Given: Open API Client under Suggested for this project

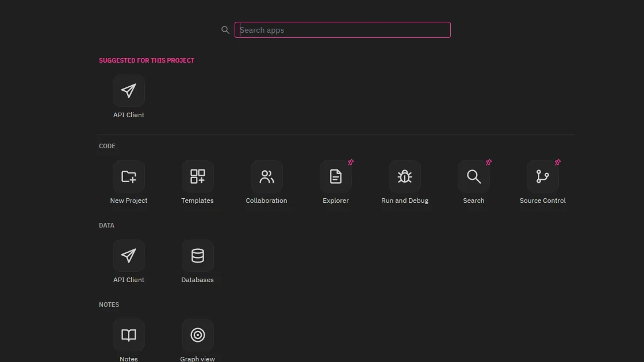Looking at the screenshot, I should [x=129, y=91].
